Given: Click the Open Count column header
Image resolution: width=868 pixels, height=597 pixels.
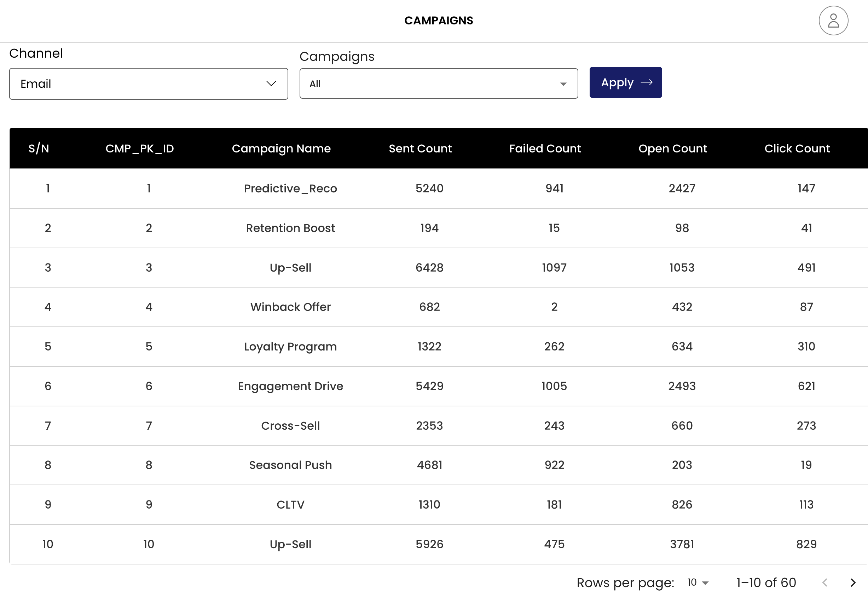Looking at the screenshot, I should [672, 149].
